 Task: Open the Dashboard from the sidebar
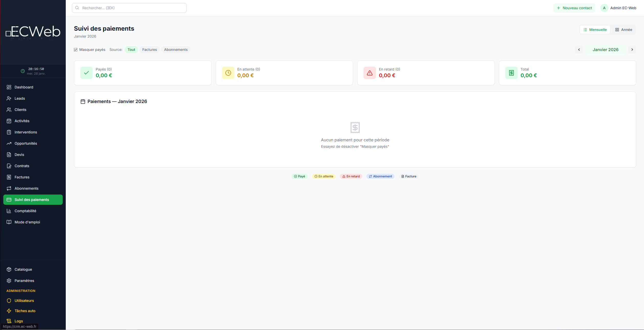9,87
